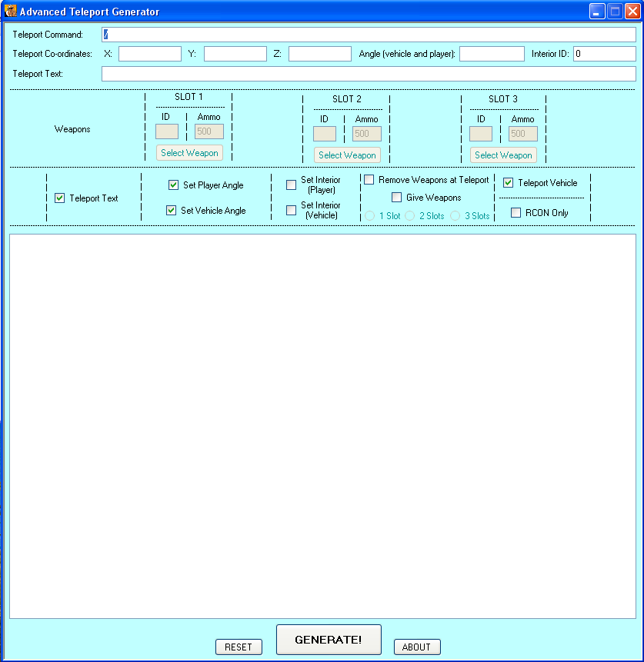Toggle the RCON Only checkbox

tap(516, 212)
